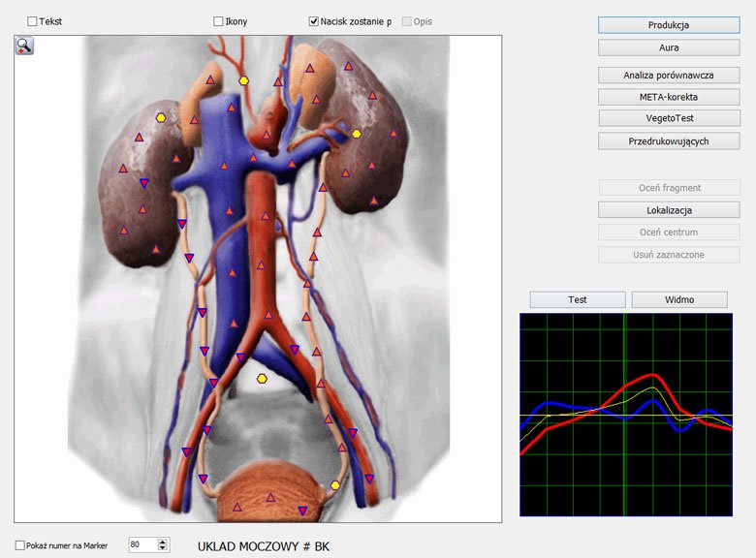Uncheck the Nacisk zostanie p option
756x558 pixels.
314,21
